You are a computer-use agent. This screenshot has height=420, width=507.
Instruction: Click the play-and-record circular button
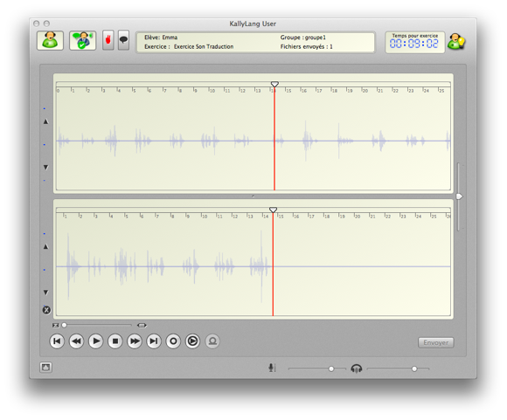192,341
